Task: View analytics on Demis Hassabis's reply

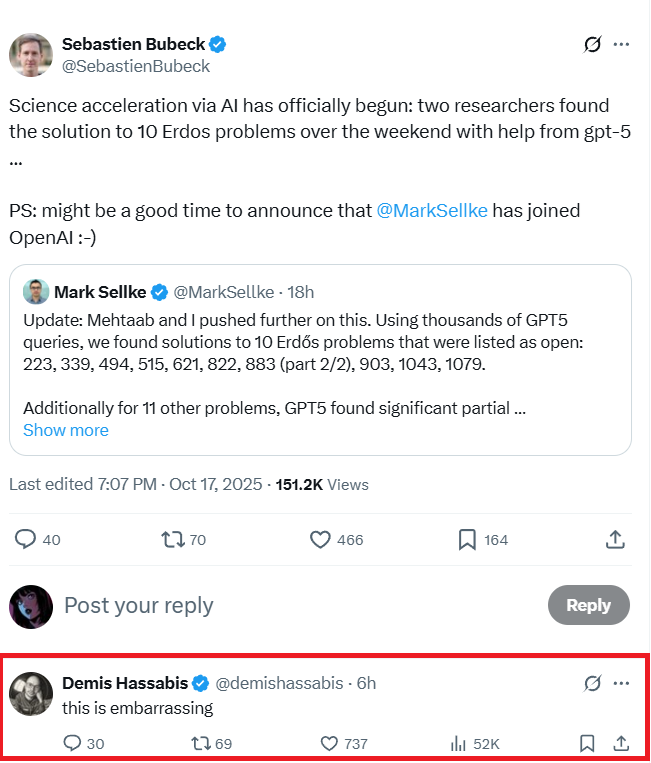Action: (x=460, y=743)
